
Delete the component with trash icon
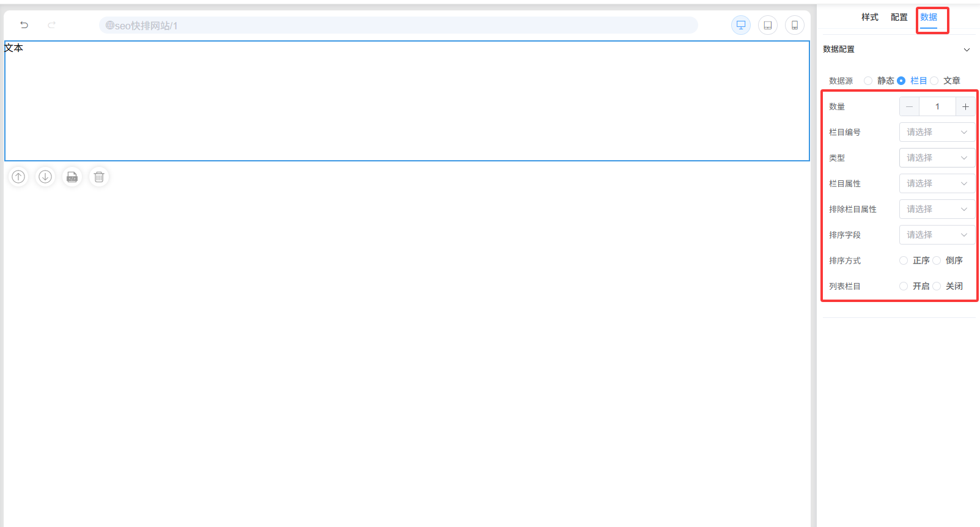coord(99,177)
